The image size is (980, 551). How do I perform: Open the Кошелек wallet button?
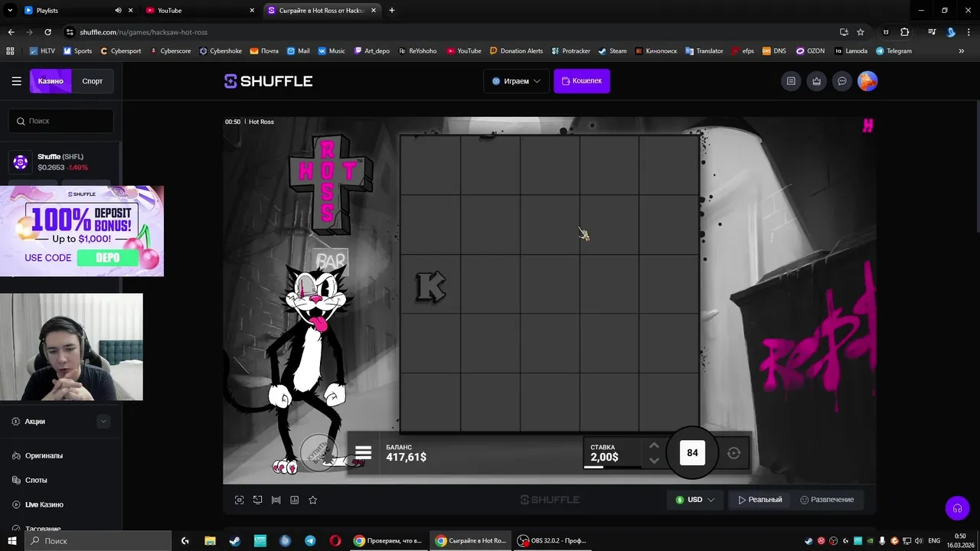581,81
